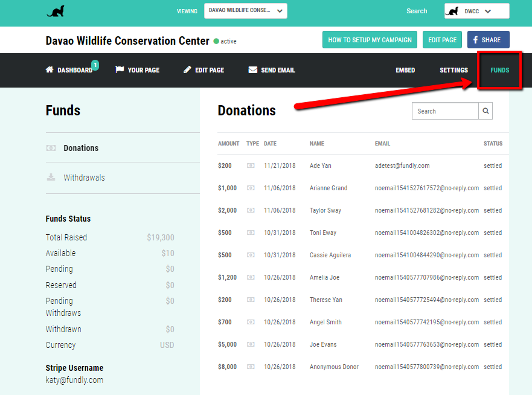Click the payment type icon for Arianne Grand
532x395 pixels.
[251, 188]
